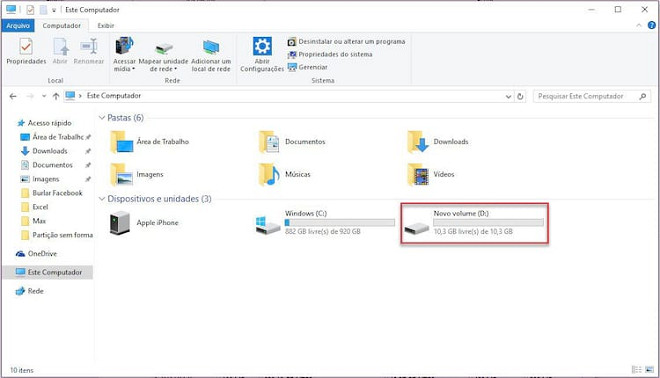
Task: Select the Downloads folder in Pastas
Action: (438, 142)
